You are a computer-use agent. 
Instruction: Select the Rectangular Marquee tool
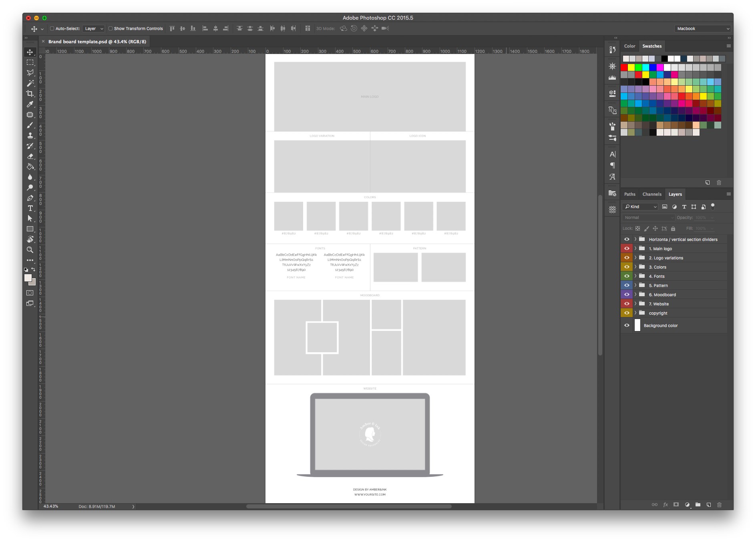pos(30,62)
